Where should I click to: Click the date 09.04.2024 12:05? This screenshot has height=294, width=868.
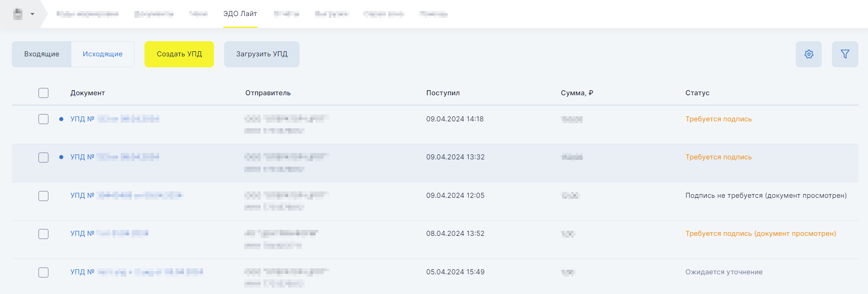pyautogui.click(x=455, y=196)
